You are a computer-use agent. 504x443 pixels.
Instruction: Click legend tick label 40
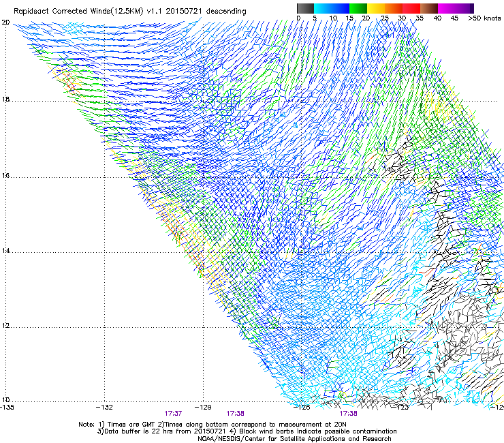[x=437, y=18]
